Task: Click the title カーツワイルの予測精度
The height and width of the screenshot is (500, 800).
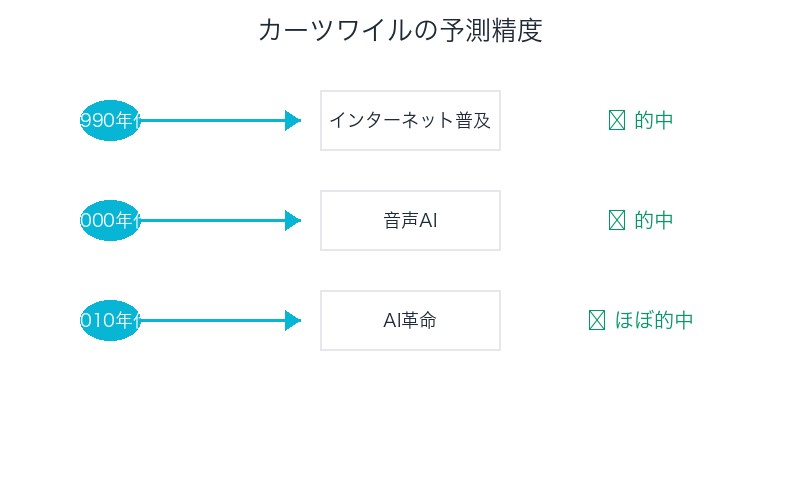Action: pos(400,31)
